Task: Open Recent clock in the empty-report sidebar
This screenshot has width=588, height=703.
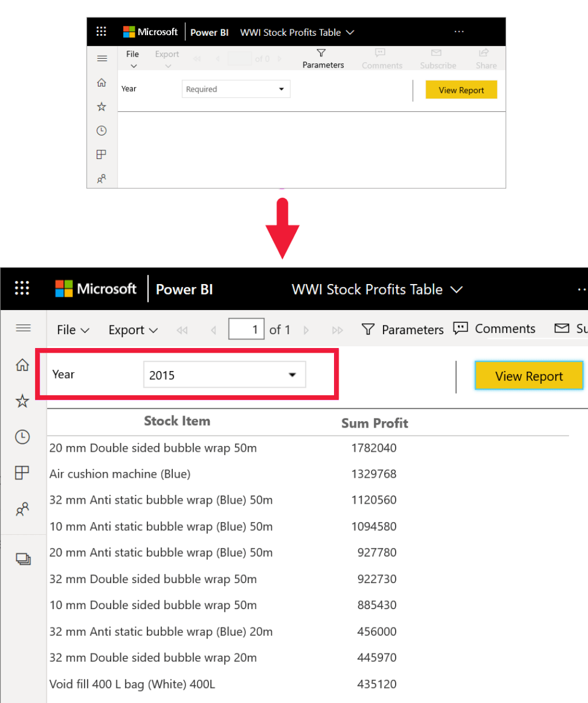Action: click(x=101, y=131)
